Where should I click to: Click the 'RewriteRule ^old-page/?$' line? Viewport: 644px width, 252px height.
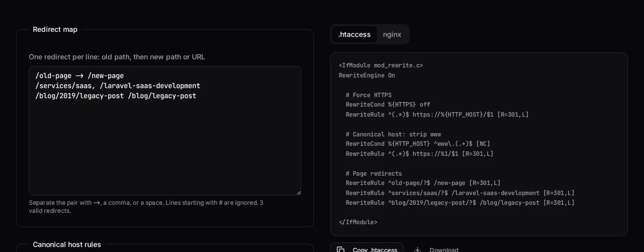click(x=423, y=183)
